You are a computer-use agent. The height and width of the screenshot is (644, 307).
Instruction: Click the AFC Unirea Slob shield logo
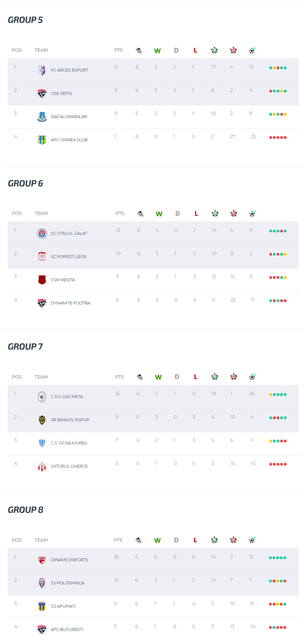click(42, 140)
